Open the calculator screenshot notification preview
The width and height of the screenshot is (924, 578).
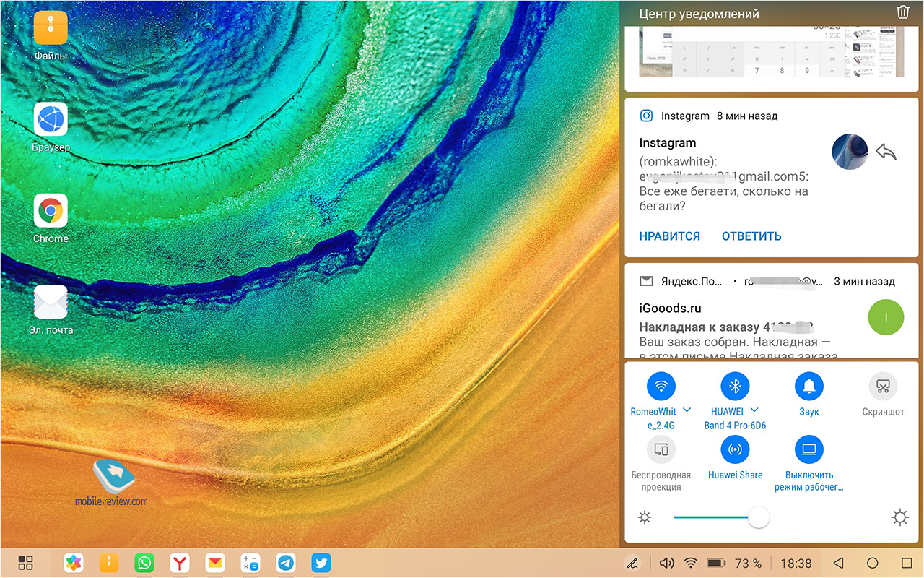(771, 52)
